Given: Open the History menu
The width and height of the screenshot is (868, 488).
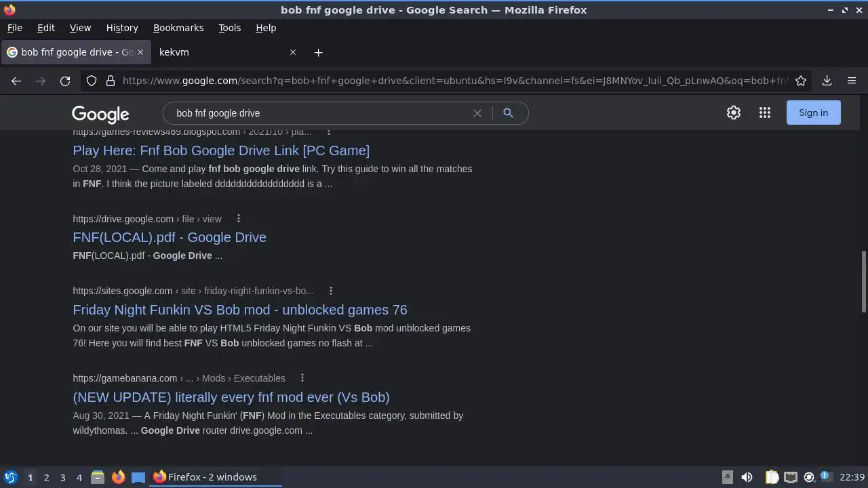Looking at the screenshot, I should click(122, 28).
